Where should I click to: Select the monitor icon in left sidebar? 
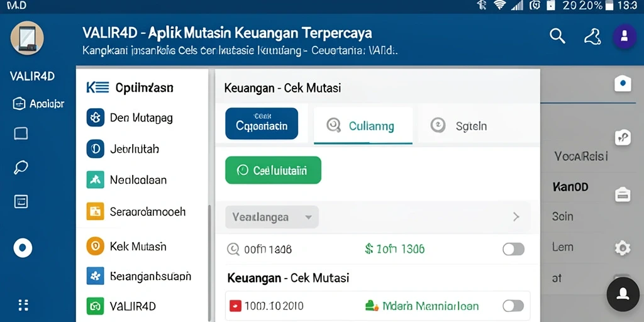coord(21,133)
